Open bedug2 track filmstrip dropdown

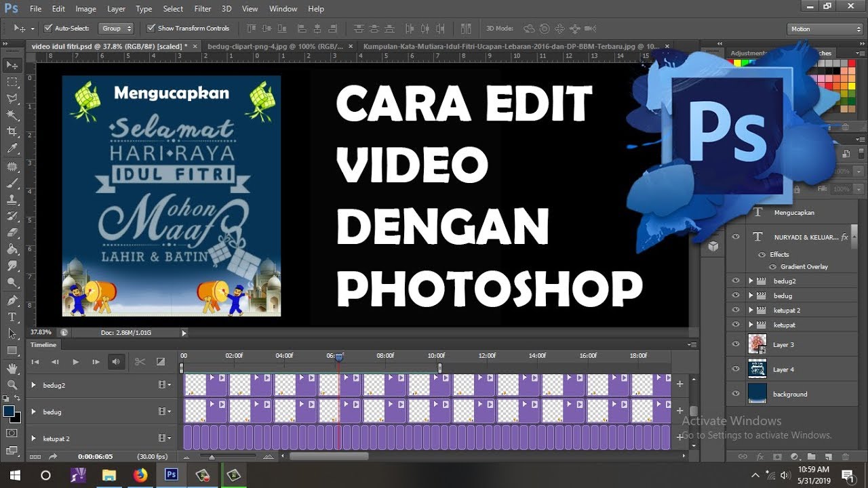coord(165,385)
